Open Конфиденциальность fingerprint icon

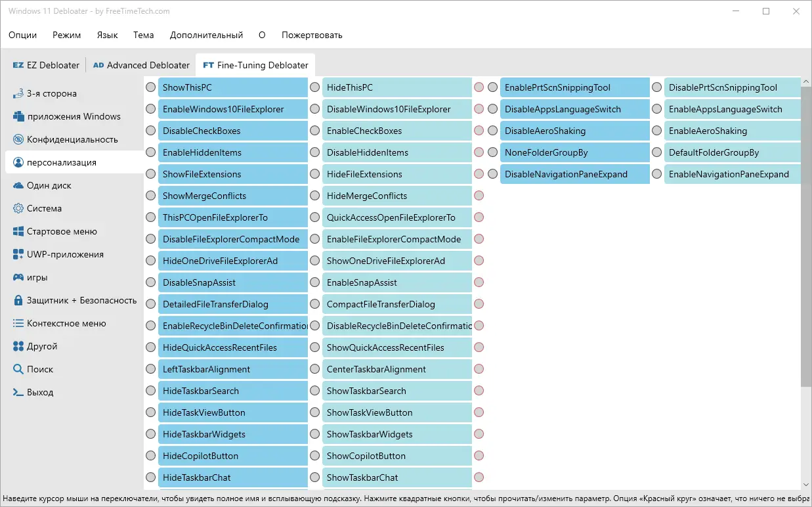[18, 139]
